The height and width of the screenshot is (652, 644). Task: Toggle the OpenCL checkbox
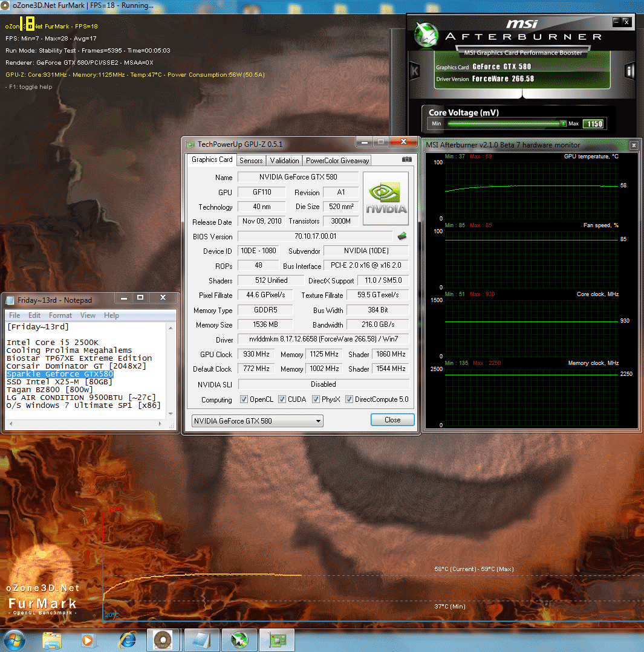pyautogui.click(x=244, y=399)
